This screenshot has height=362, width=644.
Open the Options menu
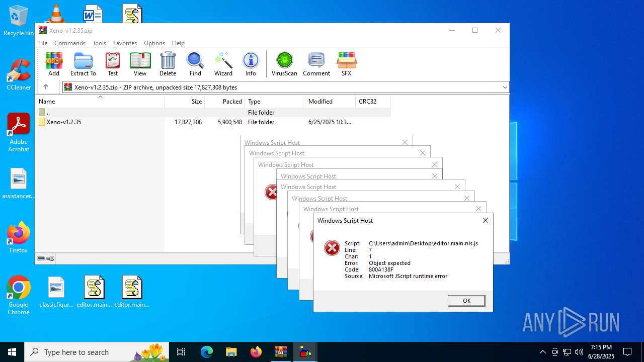154,43
